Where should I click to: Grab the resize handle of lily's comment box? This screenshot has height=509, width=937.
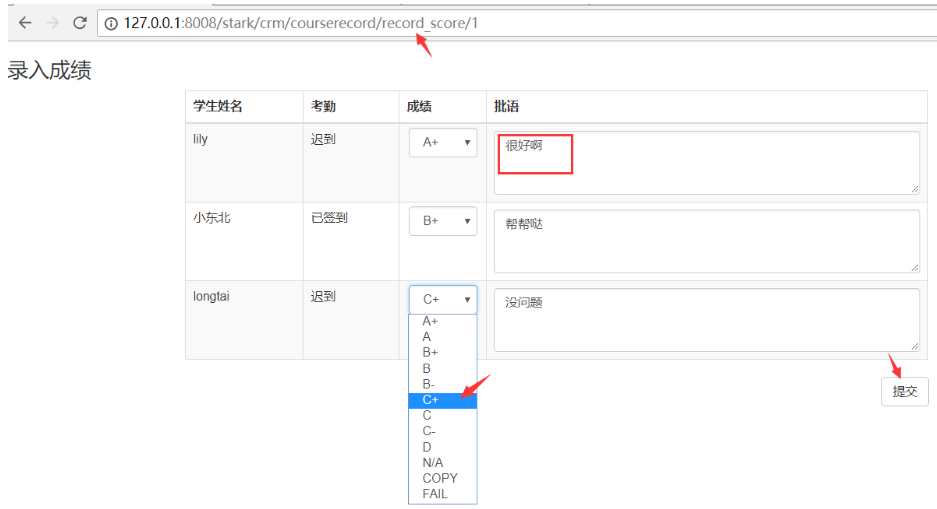pyautogui.click(x=915, y=189)
